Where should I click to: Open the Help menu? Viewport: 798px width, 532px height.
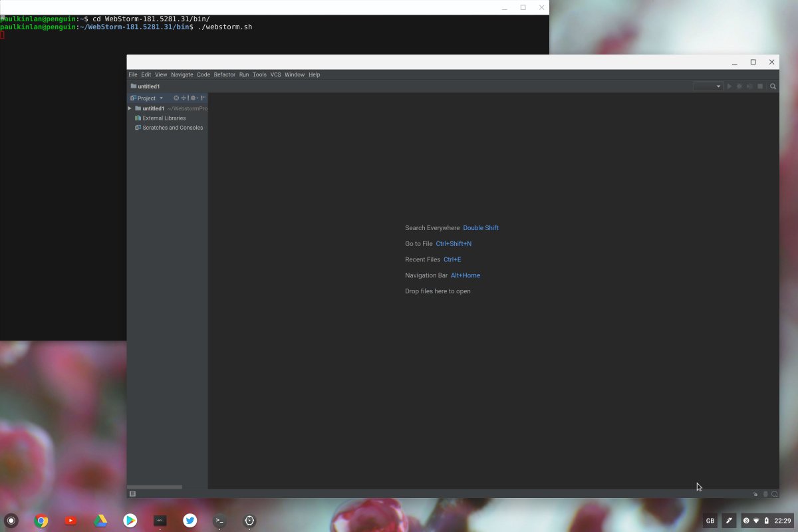coord(315,74)
